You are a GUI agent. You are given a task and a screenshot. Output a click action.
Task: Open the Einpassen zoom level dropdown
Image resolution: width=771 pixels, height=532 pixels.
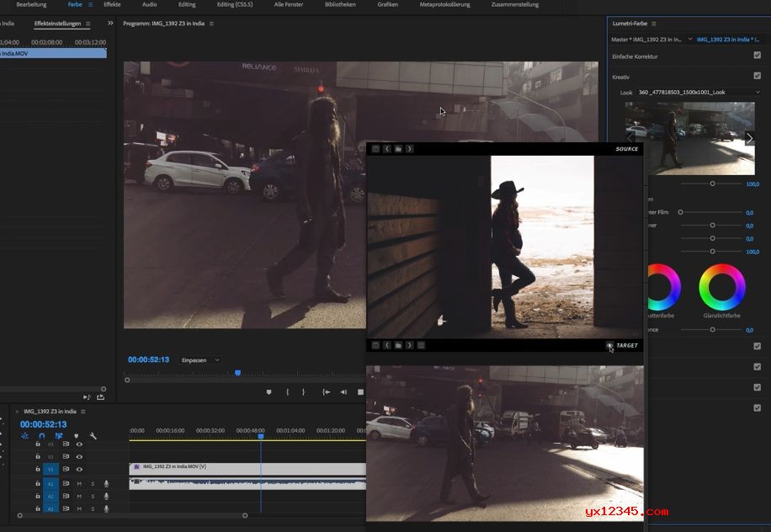pyautogui.click(x=199, y=360)
